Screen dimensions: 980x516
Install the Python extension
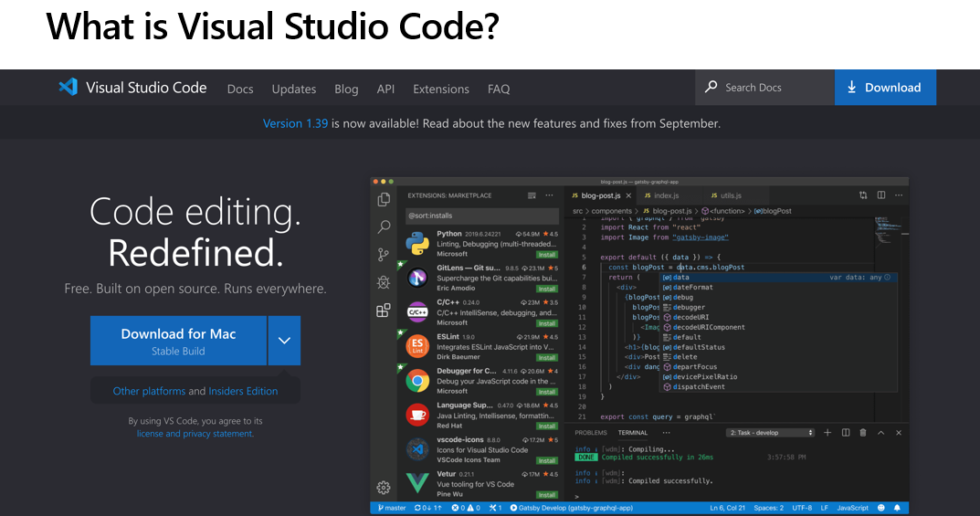[547, 255]
